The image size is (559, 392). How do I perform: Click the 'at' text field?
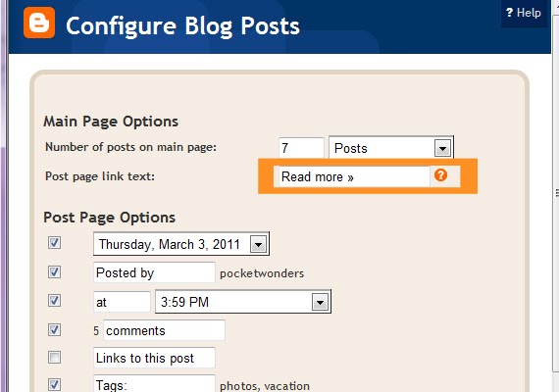tap(122, 302)
